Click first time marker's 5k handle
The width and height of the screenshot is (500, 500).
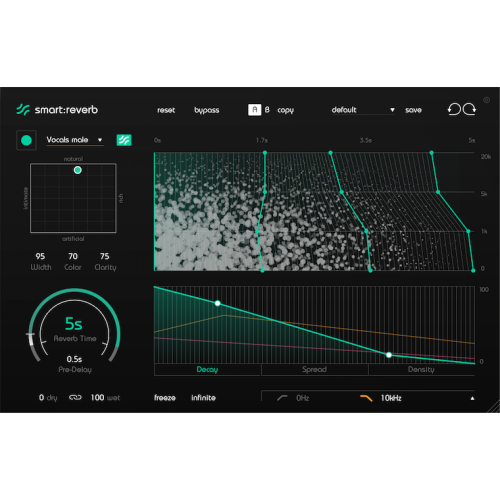pyautogui.click(x=265, y=192)
